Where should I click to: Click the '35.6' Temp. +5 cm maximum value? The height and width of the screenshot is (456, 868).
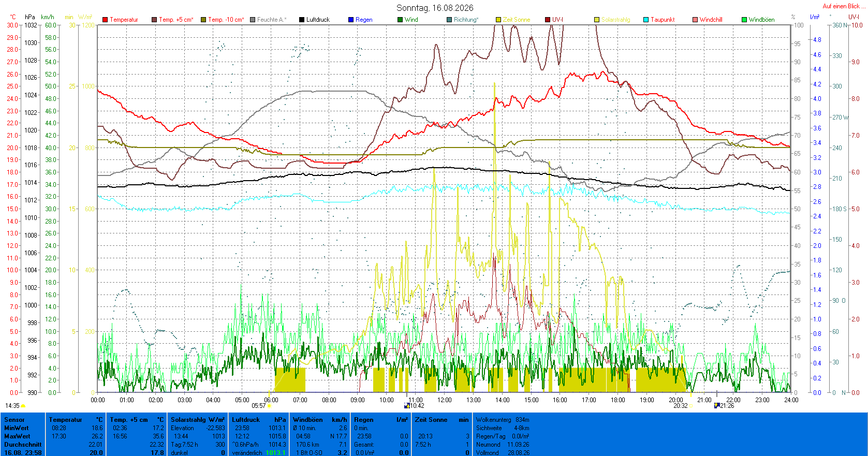[x=158, y=436]
